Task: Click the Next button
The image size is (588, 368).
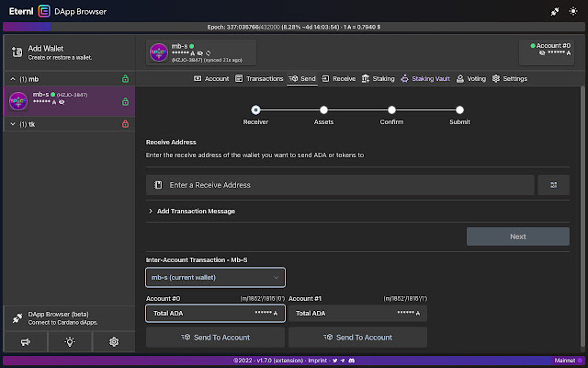Action: coord(518,236)
